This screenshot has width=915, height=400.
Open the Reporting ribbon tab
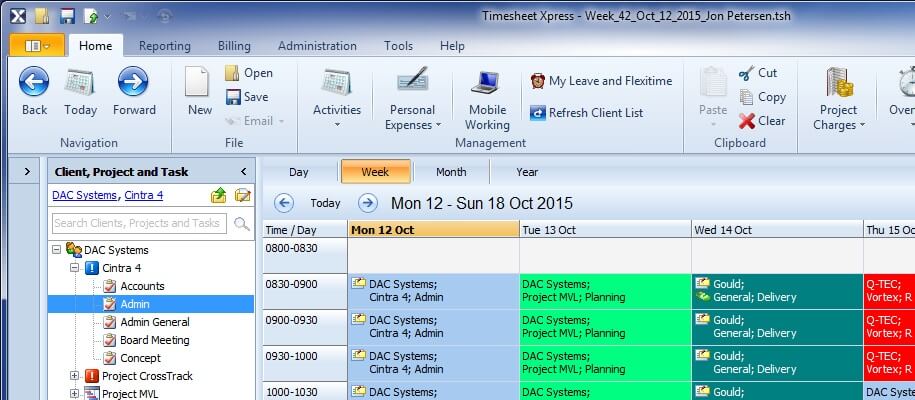coord(164,46)
